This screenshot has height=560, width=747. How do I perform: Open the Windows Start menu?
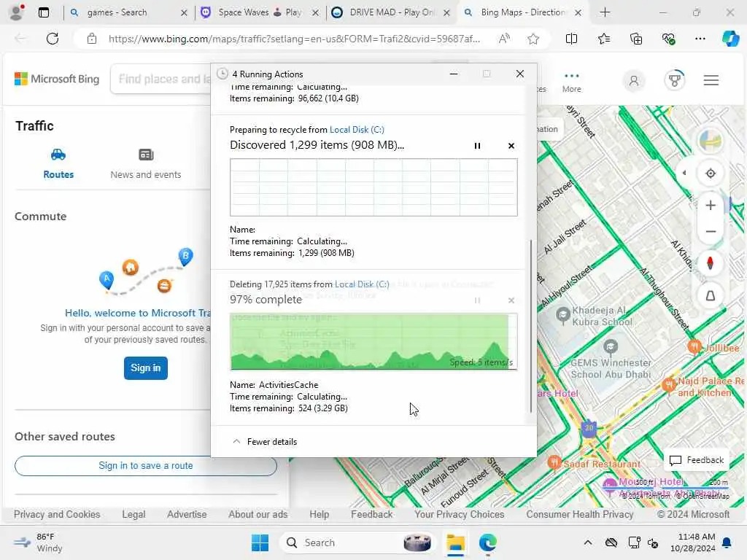[260, 542]
